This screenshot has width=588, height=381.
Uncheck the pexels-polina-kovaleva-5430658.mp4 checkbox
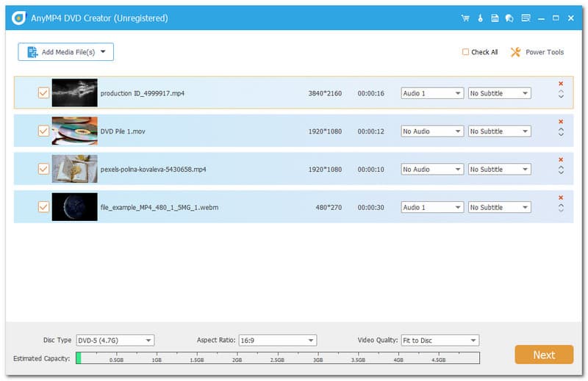(43, 169)
